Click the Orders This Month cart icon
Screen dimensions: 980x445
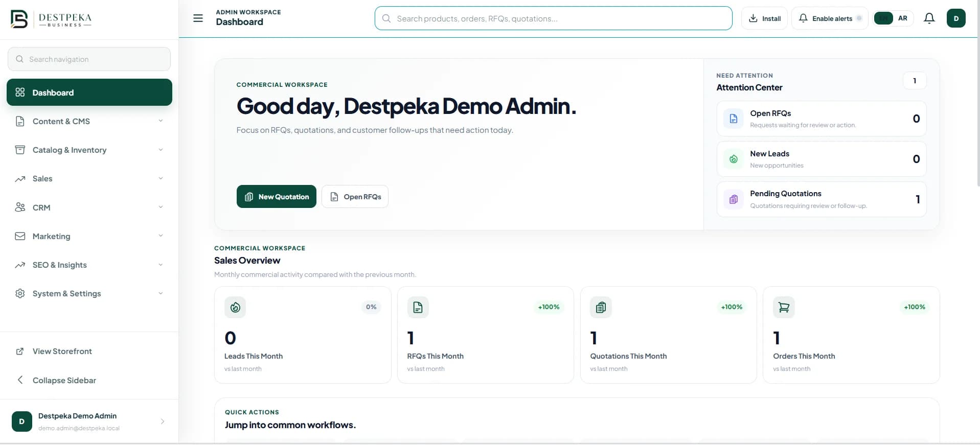click(x=784, y=307)
